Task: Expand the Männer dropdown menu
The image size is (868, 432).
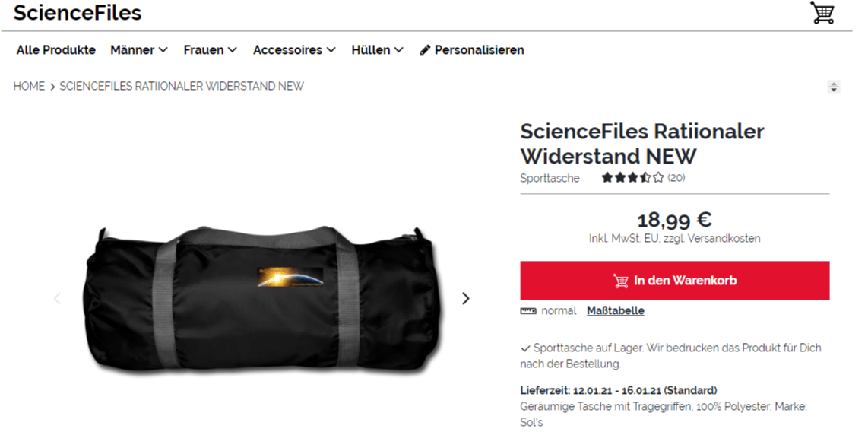Action: [139, 50]
